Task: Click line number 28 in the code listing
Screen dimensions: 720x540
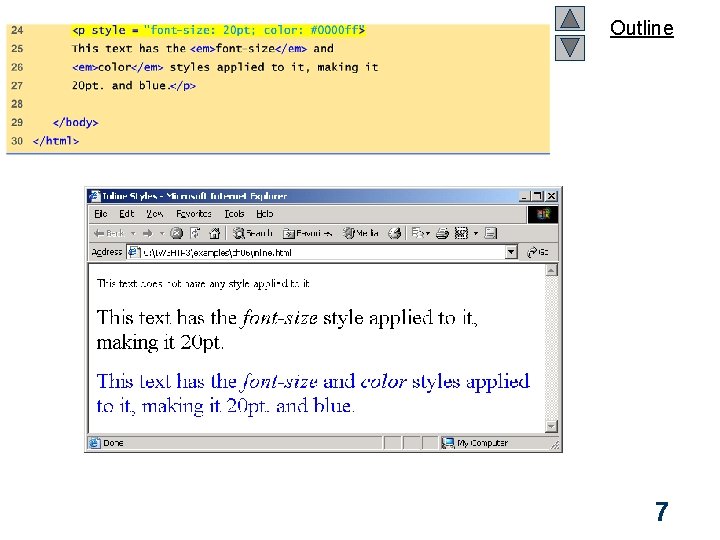Action: pos(17,104)
